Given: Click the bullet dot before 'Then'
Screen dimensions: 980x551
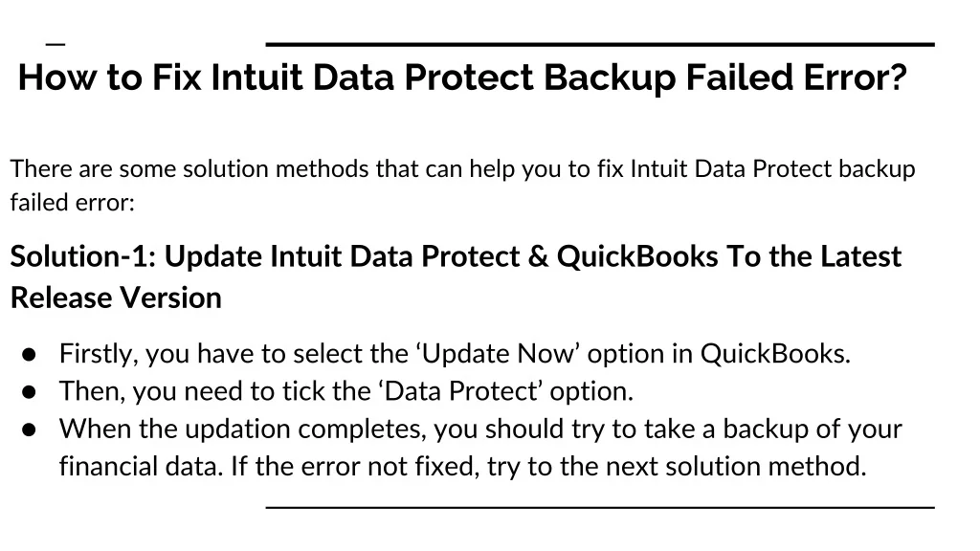Looking at the screenshot, I should coord(30,392).
